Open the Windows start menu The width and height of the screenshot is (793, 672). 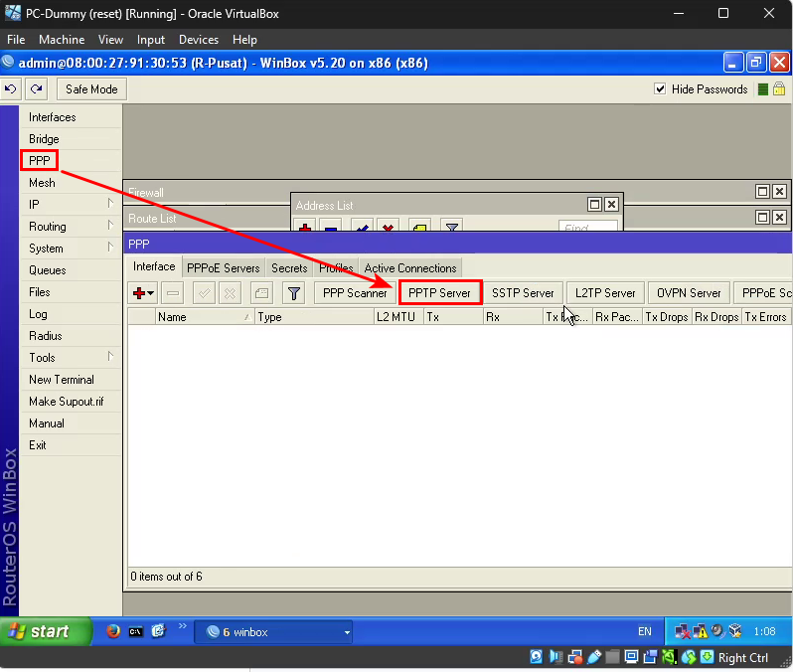point(47,631)
